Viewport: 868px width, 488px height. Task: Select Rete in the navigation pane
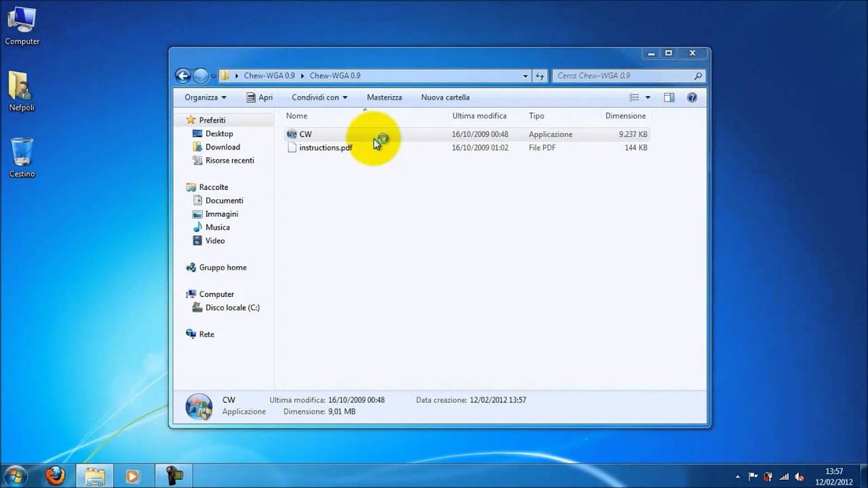click(x=206, y=334)
